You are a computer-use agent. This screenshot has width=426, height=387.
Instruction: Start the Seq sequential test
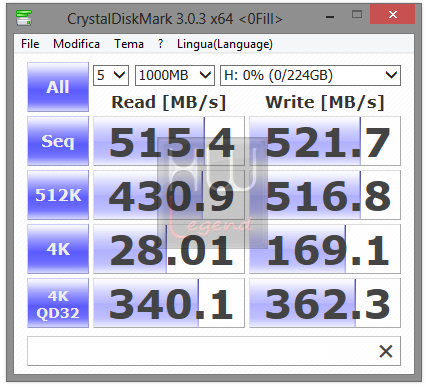58,141
